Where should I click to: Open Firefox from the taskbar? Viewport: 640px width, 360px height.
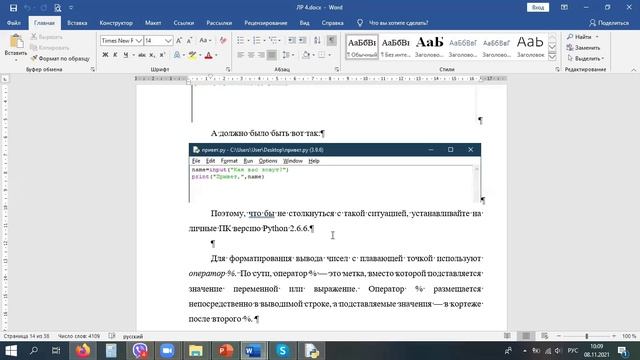[83, 351]
